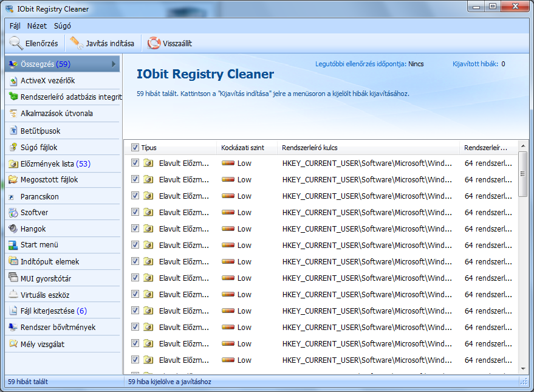Click the scrollbar down arrow in results list

point(523,369)
